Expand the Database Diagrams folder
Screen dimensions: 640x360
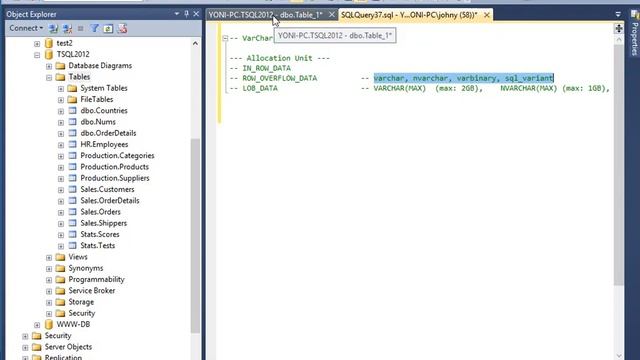[x=49, y=66]
